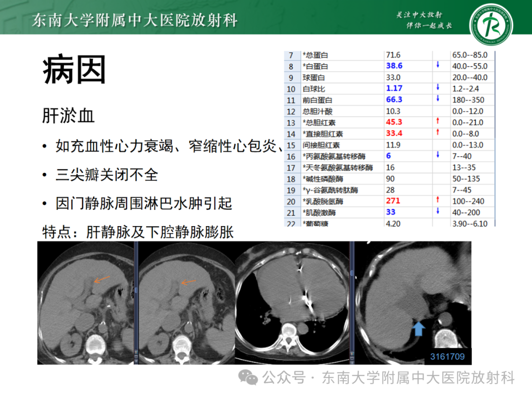Image resolution: width=532 pixels, height=399 pixels.
Task: Click the blue down arrow in 丙氨酸氨基转移酶 row
Action: click(438, 155)
